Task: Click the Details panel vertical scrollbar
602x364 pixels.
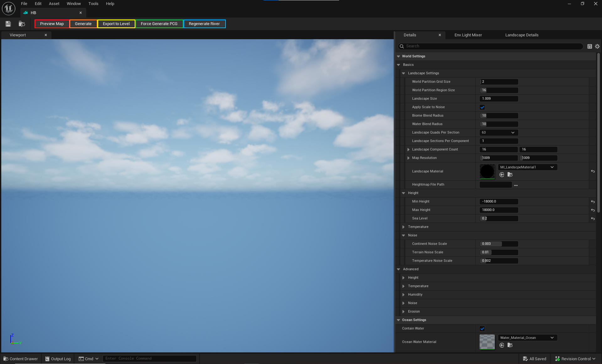Action: (599, 133)
